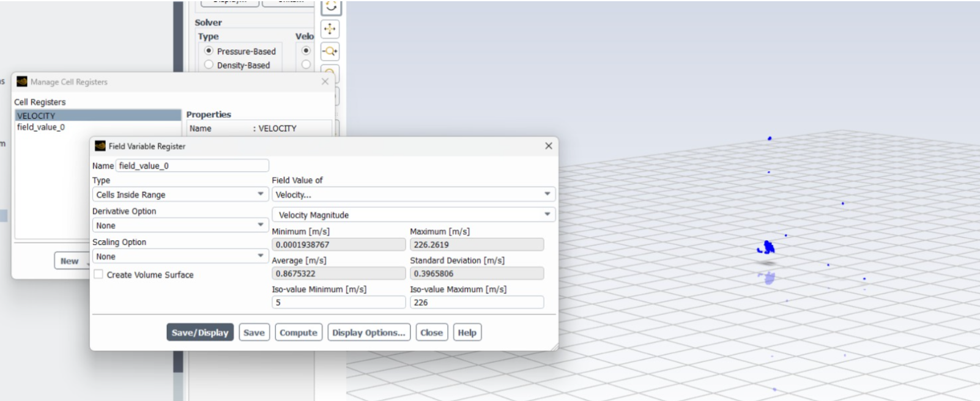
Task: Enable Create Volume Surface checkbox
Action: pyautogui.click(x=98, y=274)
